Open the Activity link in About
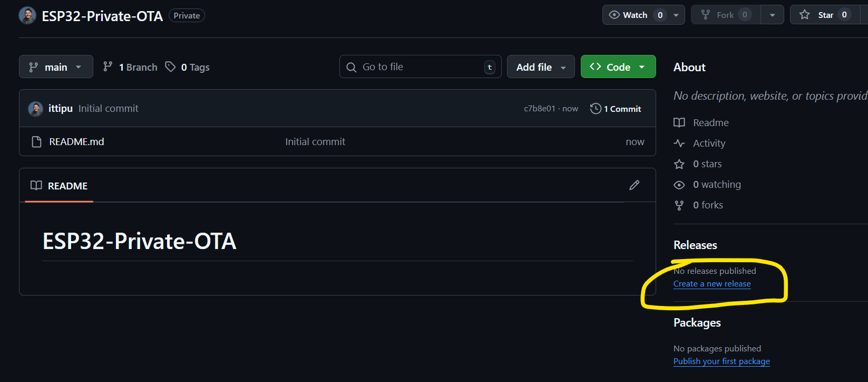This screenshot has width=868, height=382. (709, 144)
